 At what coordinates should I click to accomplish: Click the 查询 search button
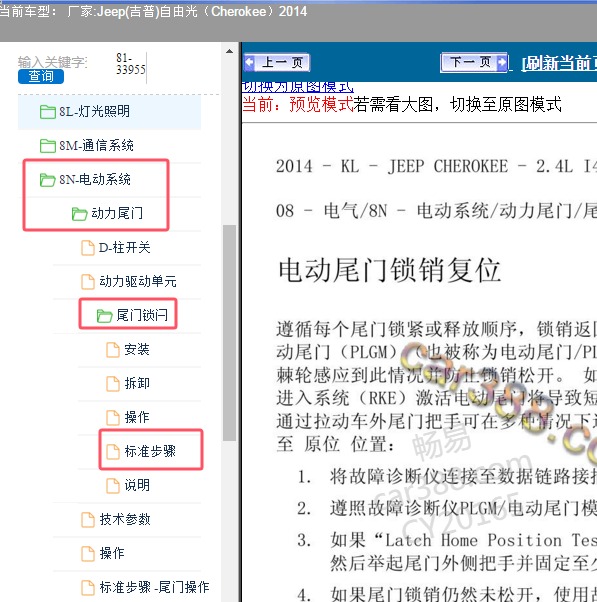tap(41, 76)
